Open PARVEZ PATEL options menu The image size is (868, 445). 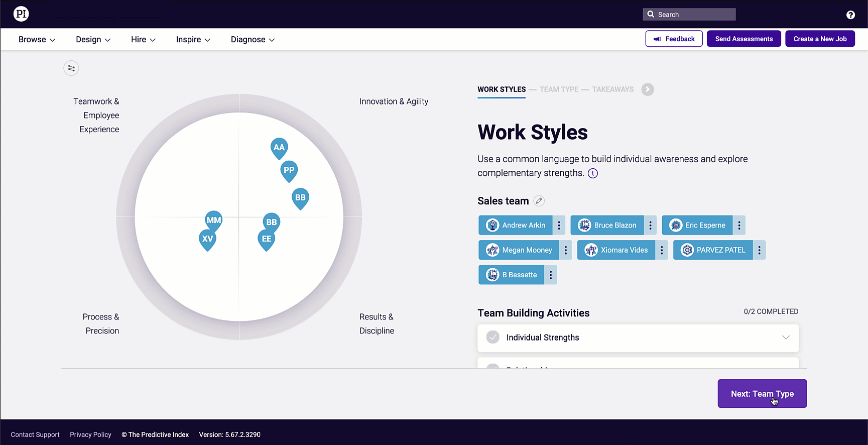[x=759, y=250]
